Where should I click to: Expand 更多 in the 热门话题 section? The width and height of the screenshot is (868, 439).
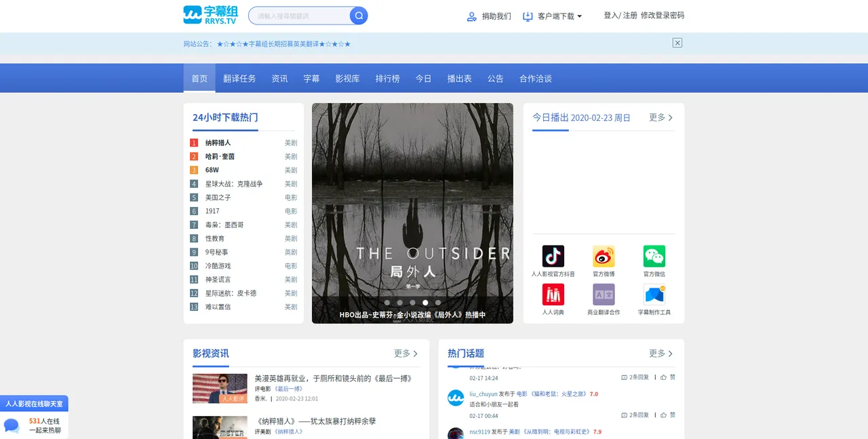click(661, 354)
